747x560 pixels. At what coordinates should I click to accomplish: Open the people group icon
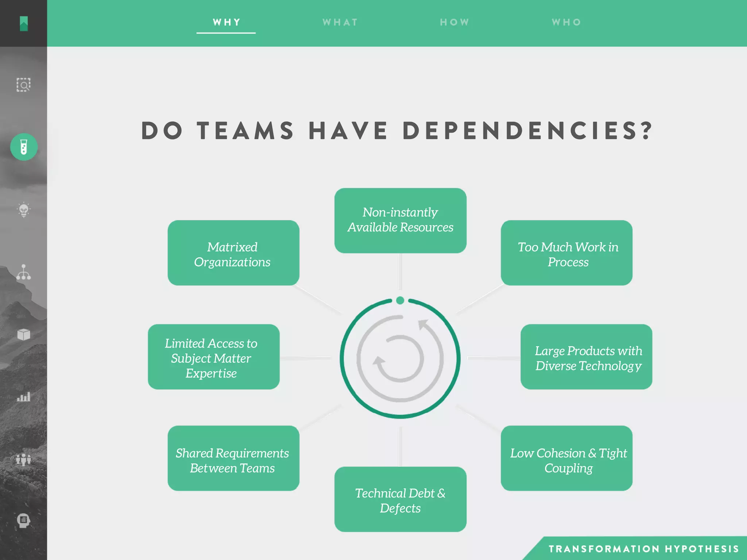point(24,459)
